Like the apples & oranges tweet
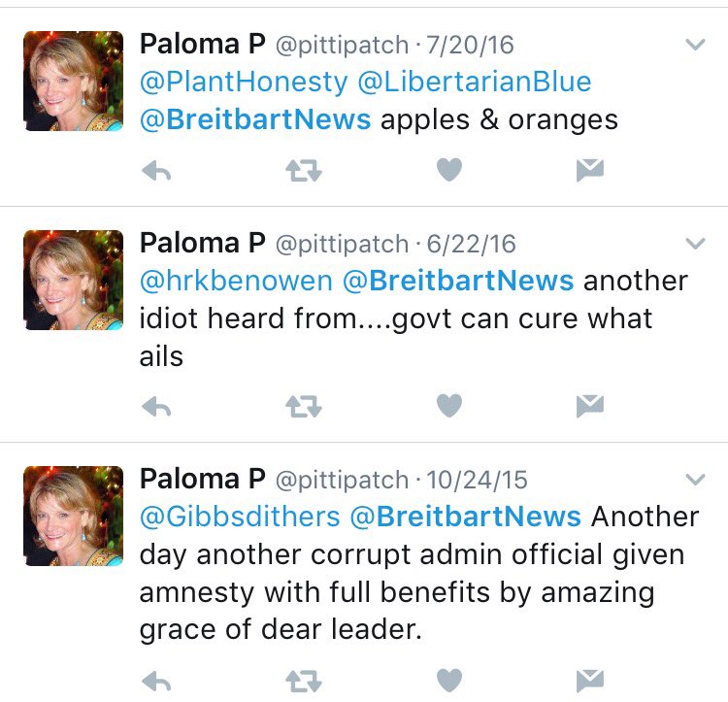The height and width of the screenshot is (702, 728). (x=449, y=170)
